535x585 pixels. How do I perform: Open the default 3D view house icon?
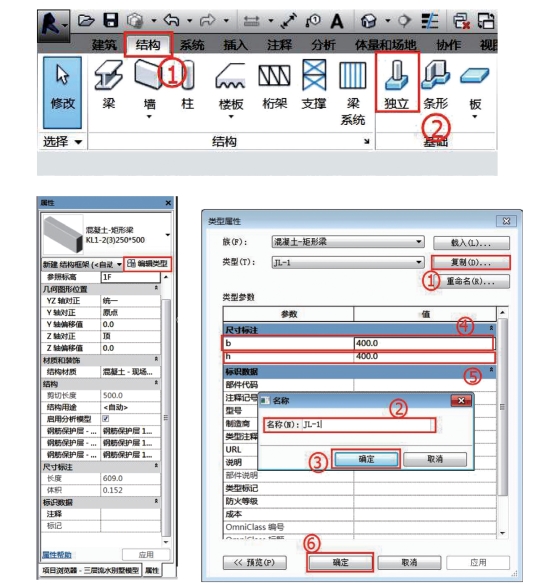(368, 21)
